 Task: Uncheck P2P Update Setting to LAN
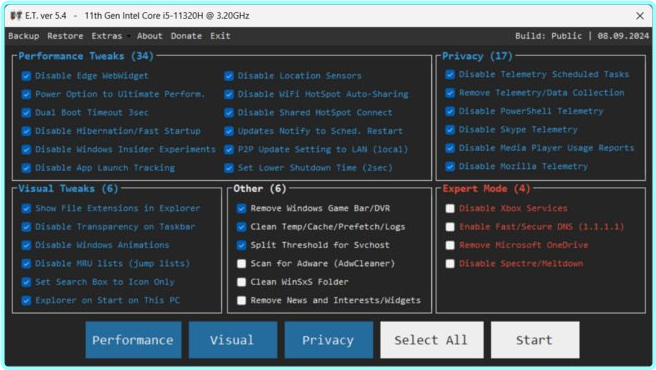click(x=229, y=149)
